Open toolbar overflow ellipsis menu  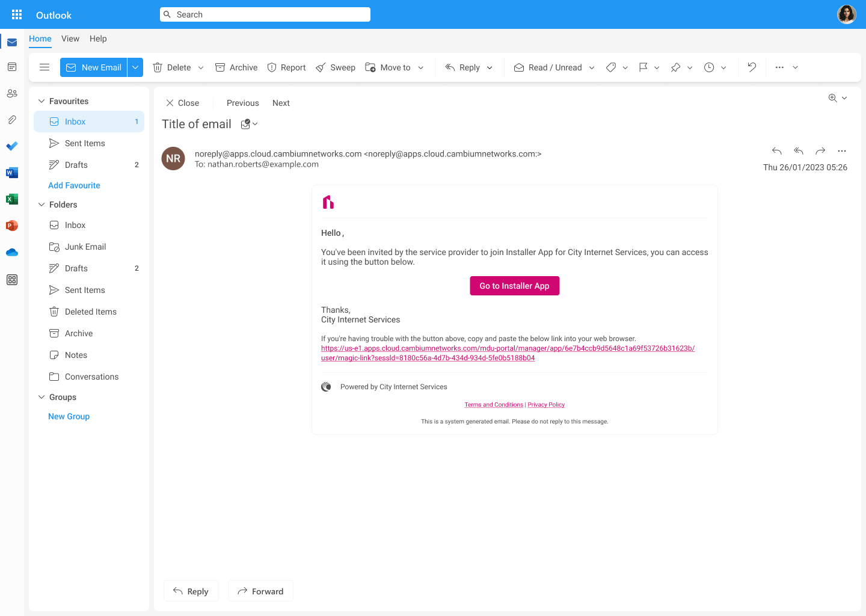coord(779,67)
